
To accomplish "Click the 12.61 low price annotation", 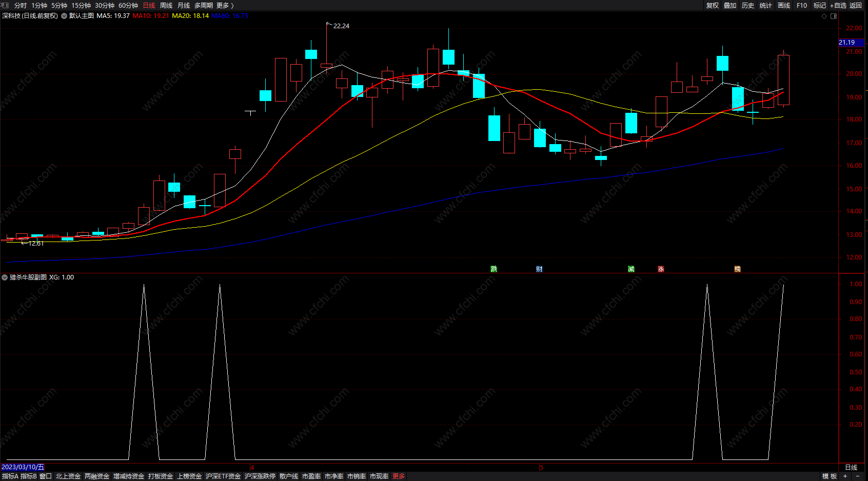I will click(x=36, y=244).
